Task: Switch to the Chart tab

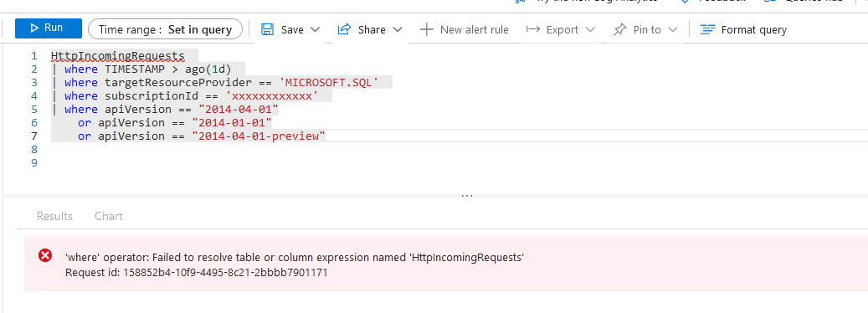Action: 109,216
